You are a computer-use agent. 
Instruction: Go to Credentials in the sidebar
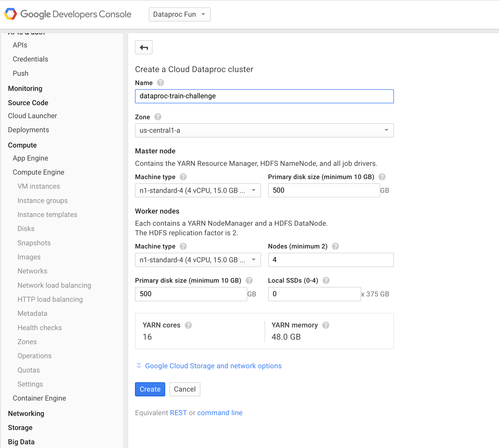30,59
